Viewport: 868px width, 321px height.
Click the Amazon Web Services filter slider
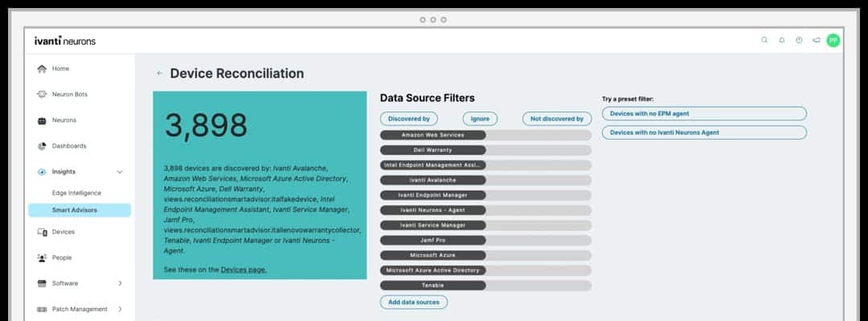(x=485, y=135)
